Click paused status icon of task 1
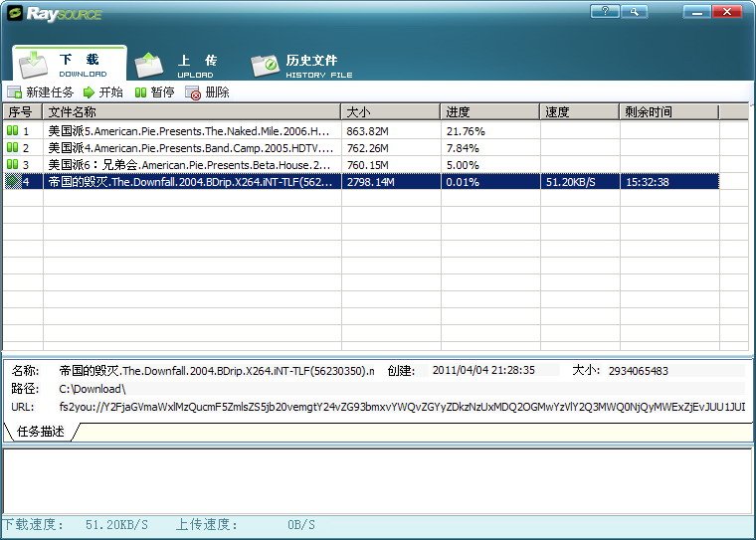Screen dimensions: 756x540 [13, 130]
